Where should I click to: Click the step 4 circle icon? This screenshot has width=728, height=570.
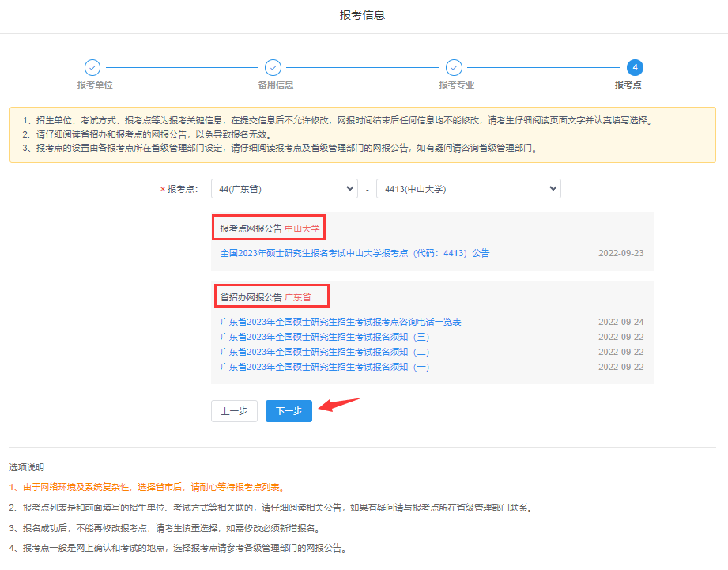click(x=634, y=68)
